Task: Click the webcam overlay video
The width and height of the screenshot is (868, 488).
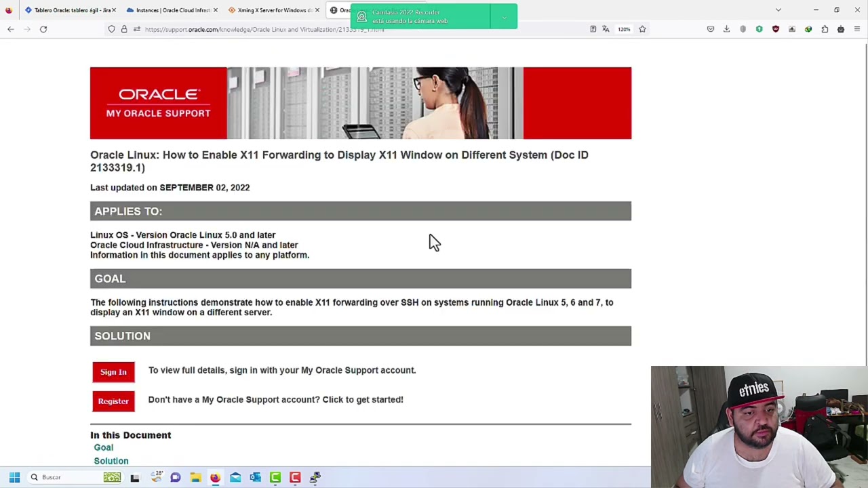Action: coord(759,427)
